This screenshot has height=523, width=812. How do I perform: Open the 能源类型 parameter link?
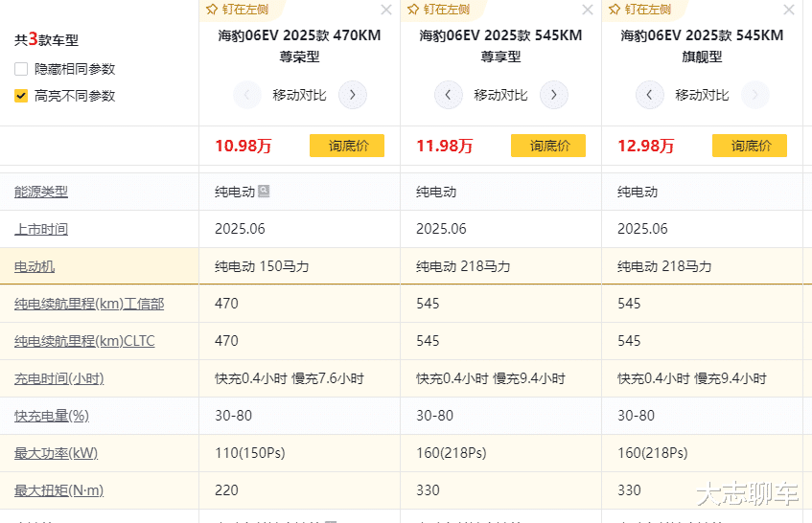point(41,192)
